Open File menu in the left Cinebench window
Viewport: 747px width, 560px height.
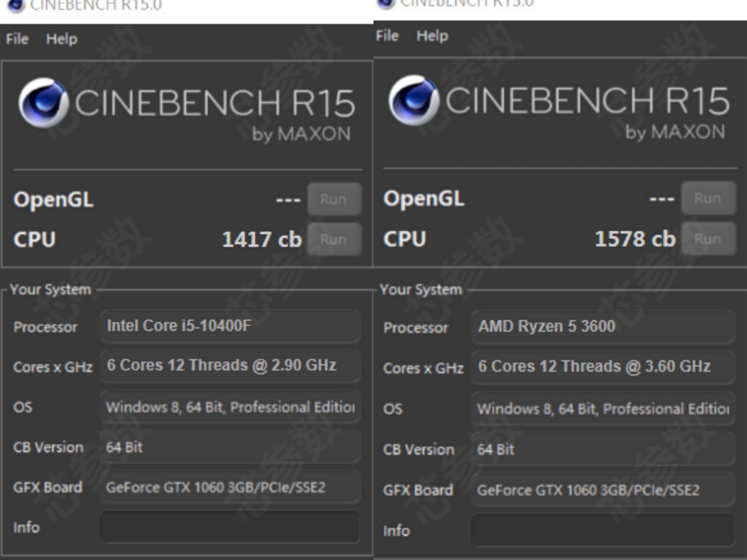click(17, 39)
